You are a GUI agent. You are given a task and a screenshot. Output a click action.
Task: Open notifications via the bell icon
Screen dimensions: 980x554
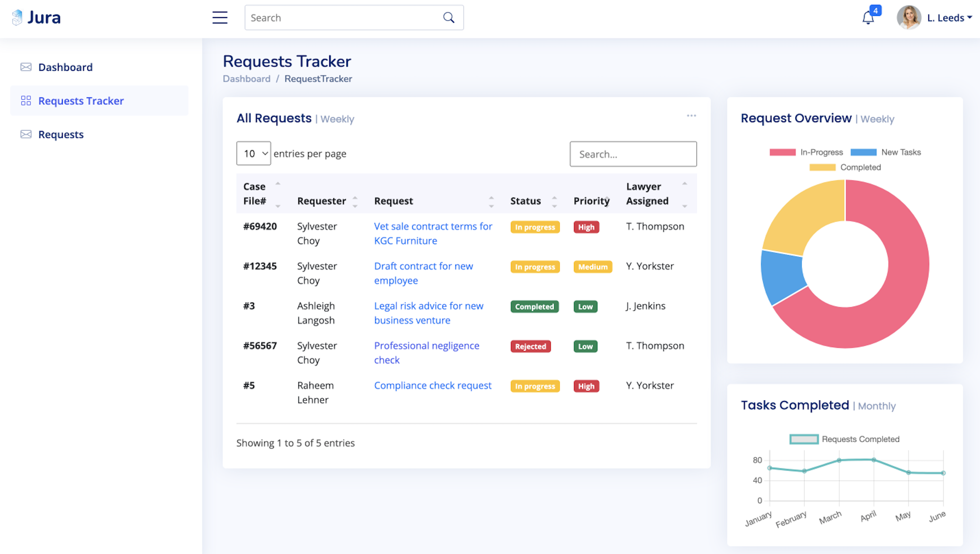[868, 18]
